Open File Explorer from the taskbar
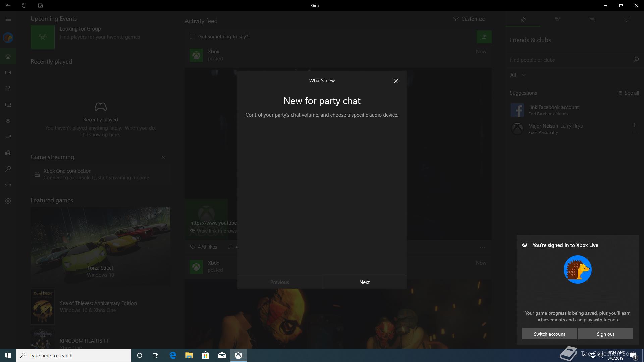This screenshot has width=644, height=362. 189,355
